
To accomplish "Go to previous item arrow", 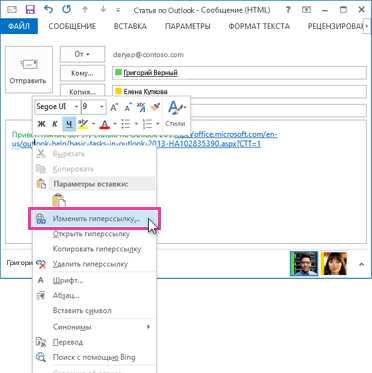I will click(x=85, y=10).
